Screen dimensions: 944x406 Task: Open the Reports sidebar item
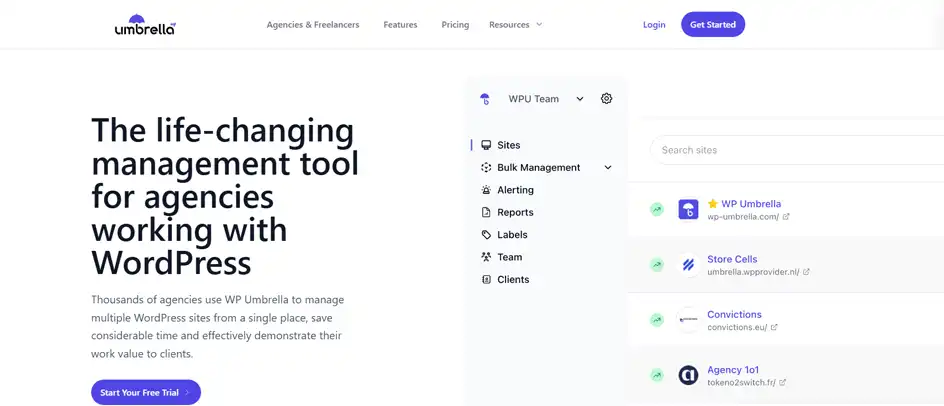point(515,212)
